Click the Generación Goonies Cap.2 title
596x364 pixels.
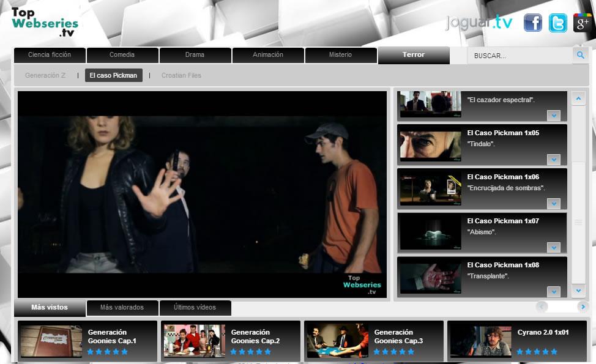coord(255,336)
